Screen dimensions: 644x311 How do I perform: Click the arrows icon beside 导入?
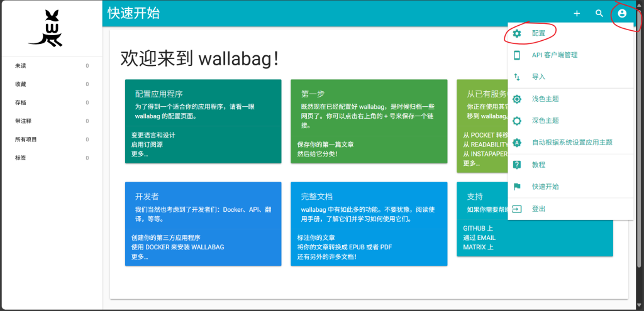(517, 77)
